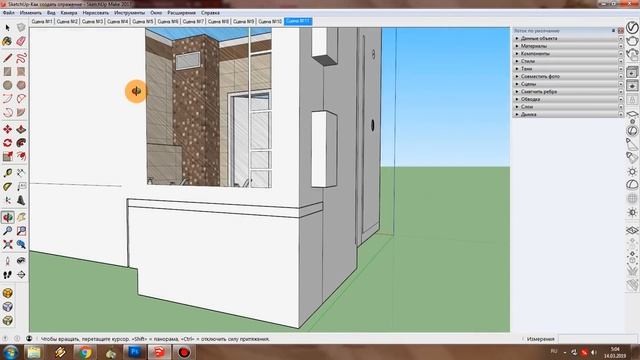This screenshot has width=640, height=360.
Task: Activate the Move tool
Action: coord(7,129)
